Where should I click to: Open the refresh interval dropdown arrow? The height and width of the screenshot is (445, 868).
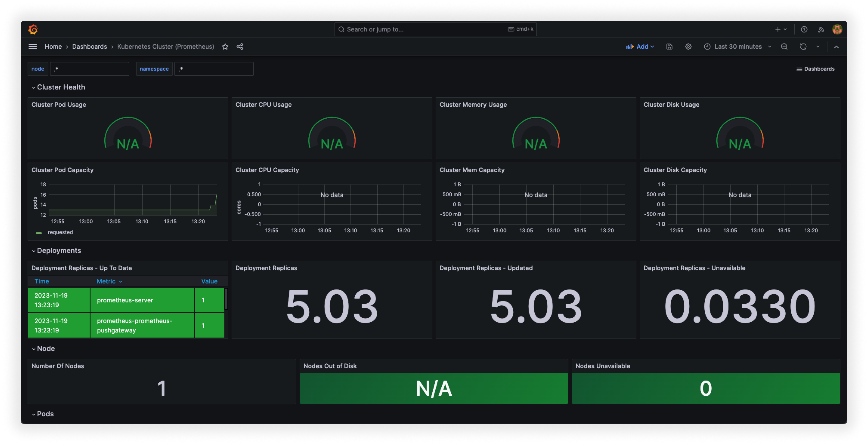pos(818,46)
